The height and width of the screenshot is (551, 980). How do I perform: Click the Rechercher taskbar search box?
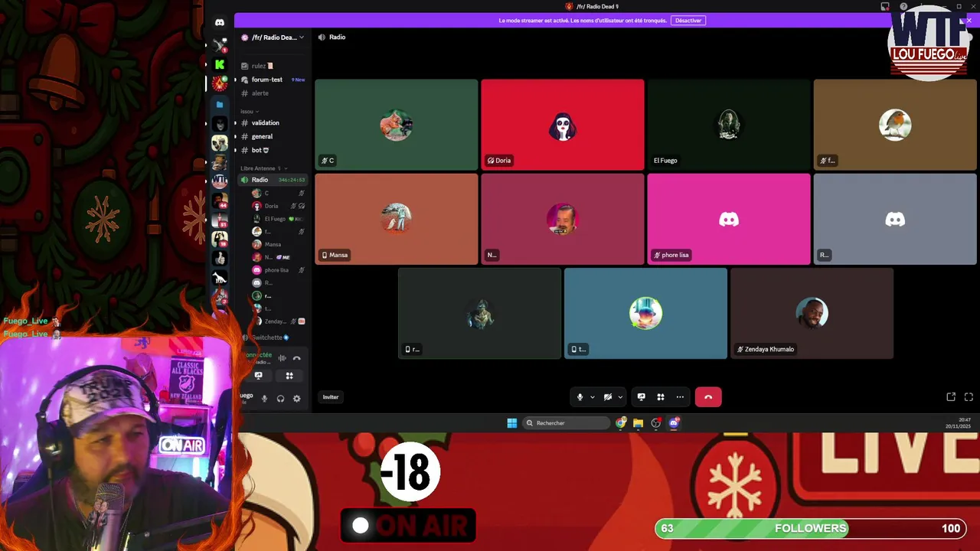(567, 423)
